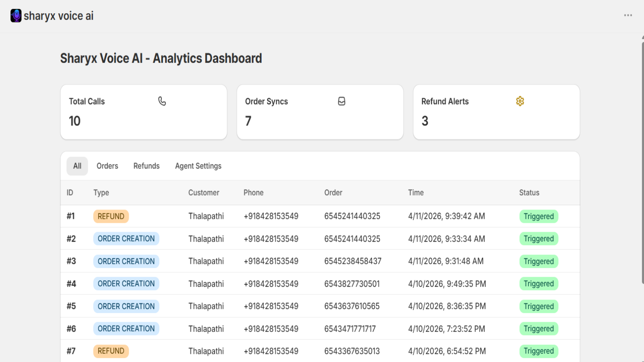Image resolution: width=644 pixels, height=362 pixels.
Task: Click customer Thalapathi in row #1
Action: tap(206, 216)
